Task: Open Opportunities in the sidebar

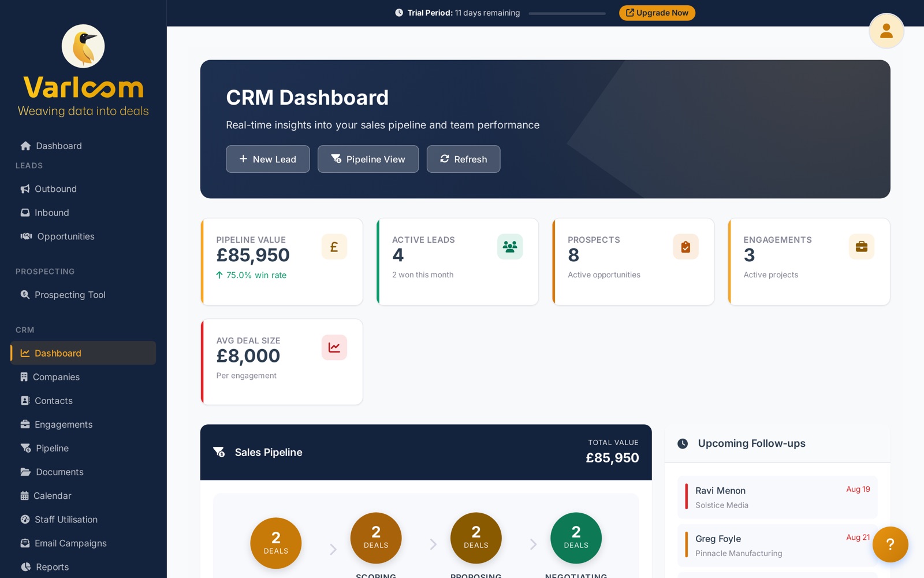Action: (x=83, y=236)
